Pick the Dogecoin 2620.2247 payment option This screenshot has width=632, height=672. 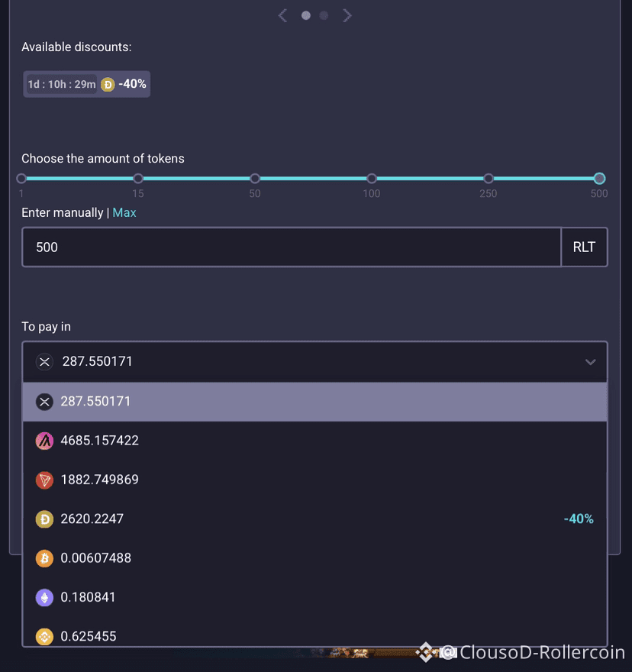click(x=314, y=519)
